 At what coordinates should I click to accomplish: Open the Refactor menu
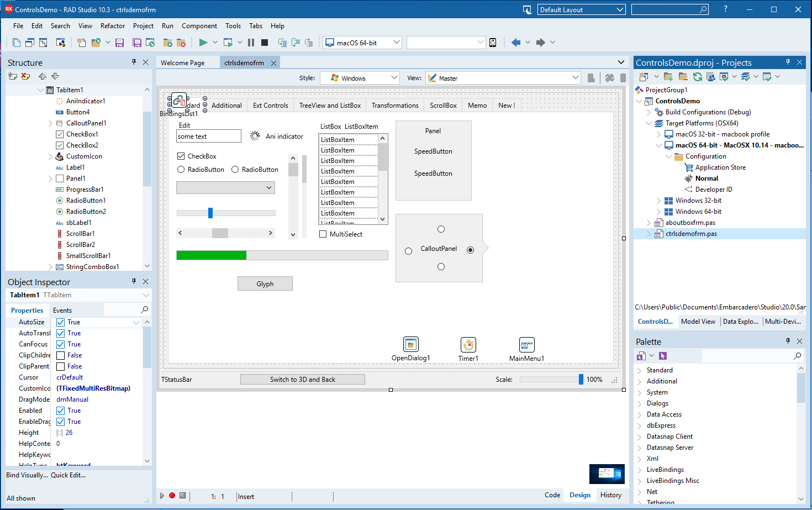tap(113, 26)
